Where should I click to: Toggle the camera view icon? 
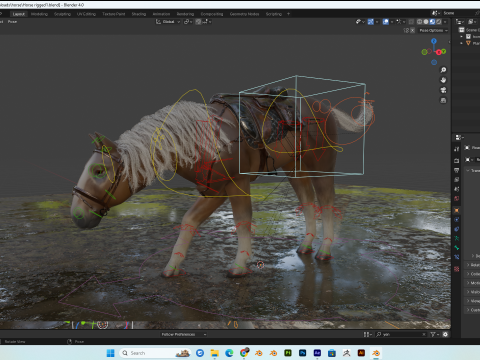point(443,90)
